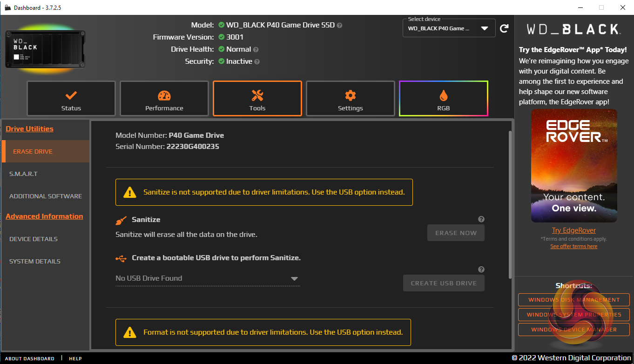Viewport: 634px width, 364px height.
Task: Close the Dashboard window
Action: [623, 7]
